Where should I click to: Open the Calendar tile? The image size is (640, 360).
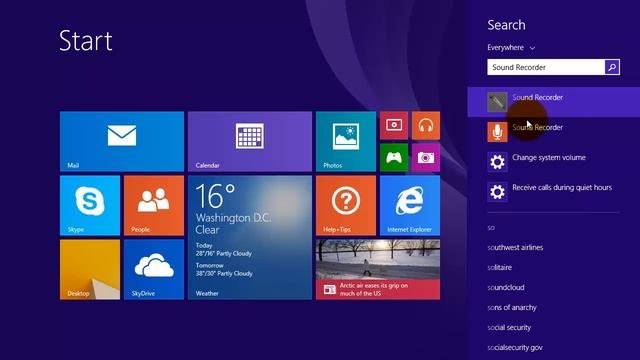point(250,141)
